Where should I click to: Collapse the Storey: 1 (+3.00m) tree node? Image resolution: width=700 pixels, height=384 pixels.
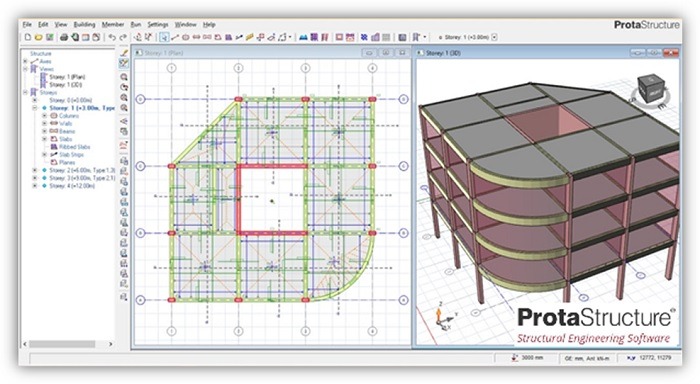click(x=35, y=108)
